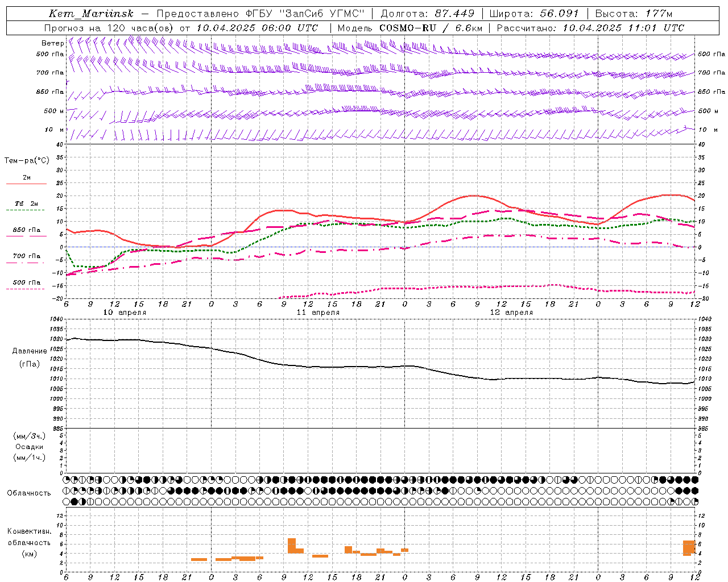Image resolution: width=728 pixels, height=582 pixels.
Task: Click the Осадки precipitation label
Action: 29,447
